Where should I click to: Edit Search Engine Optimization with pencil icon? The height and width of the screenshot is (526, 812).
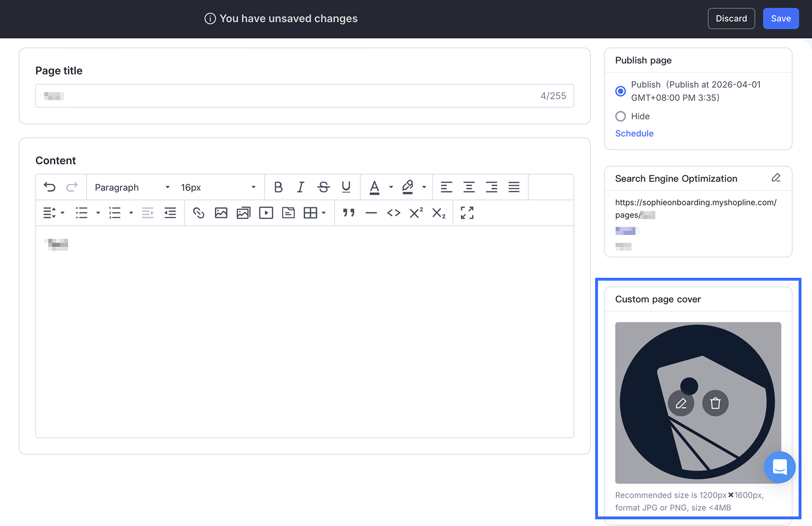coord(776,178)
